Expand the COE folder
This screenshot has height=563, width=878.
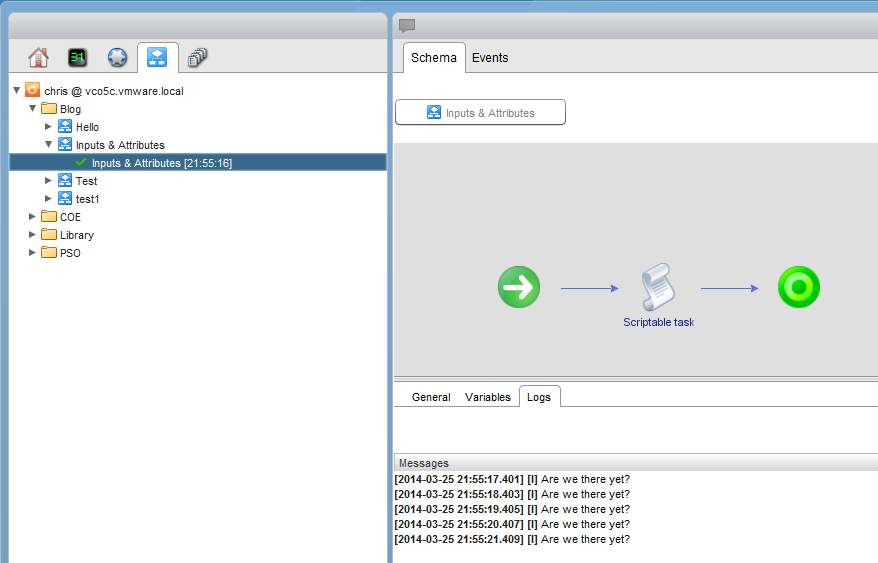click(x=33, y=217)
